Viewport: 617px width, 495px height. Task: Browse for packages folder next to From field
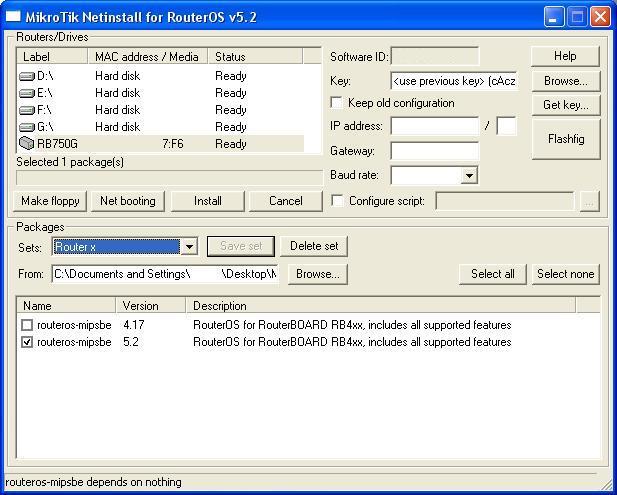(x=318, y=274)
